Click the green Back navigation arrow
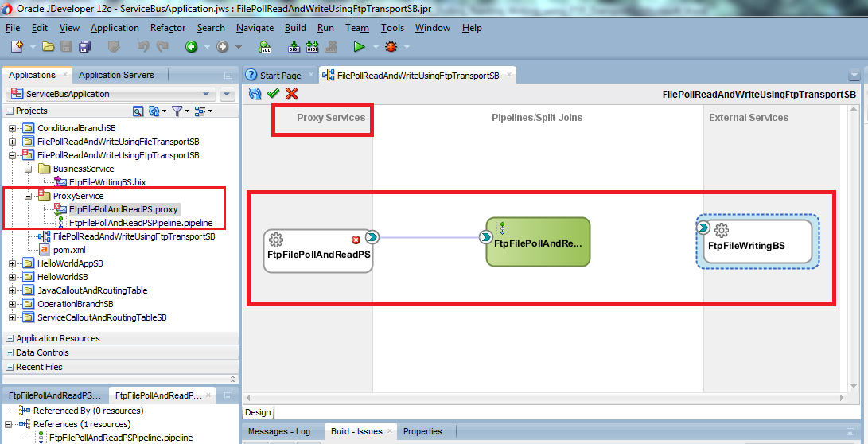Viewport: 868px width, 444px height. pos(192,47)
